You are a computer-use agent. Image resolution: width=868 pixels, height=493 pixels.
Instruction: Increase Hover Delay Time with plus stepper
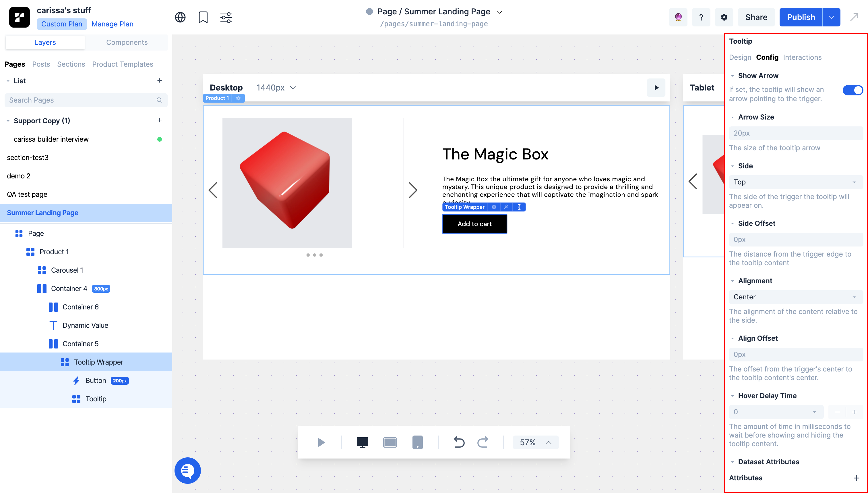[854, 412]
